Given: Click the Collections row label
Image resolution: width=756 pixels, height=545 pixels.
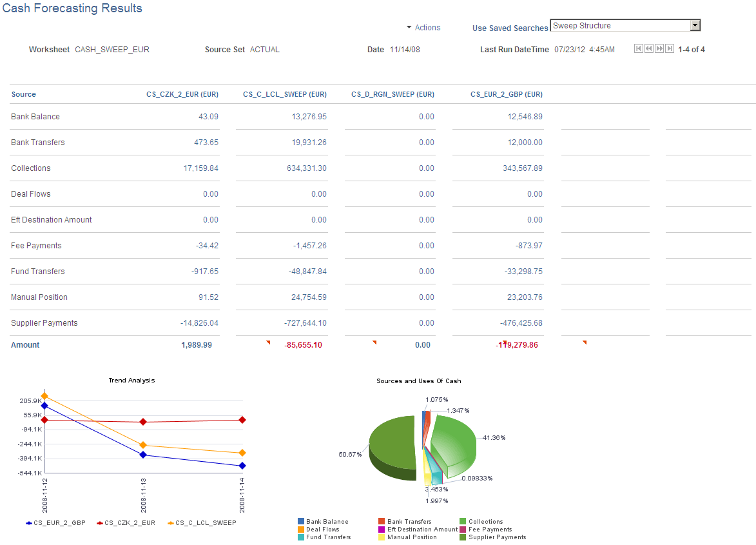Looking at the screenshot, I should [30, 168].
